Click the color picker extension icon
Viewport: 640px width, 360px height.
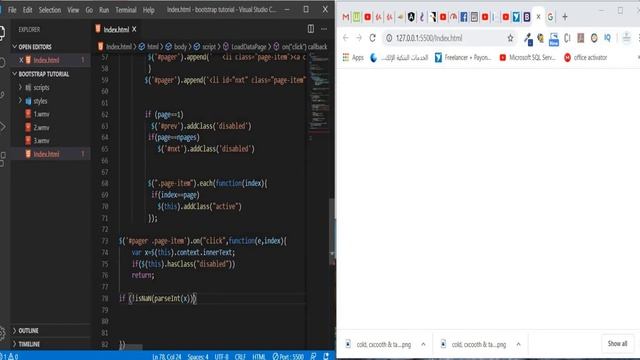(x=528, y=39)
